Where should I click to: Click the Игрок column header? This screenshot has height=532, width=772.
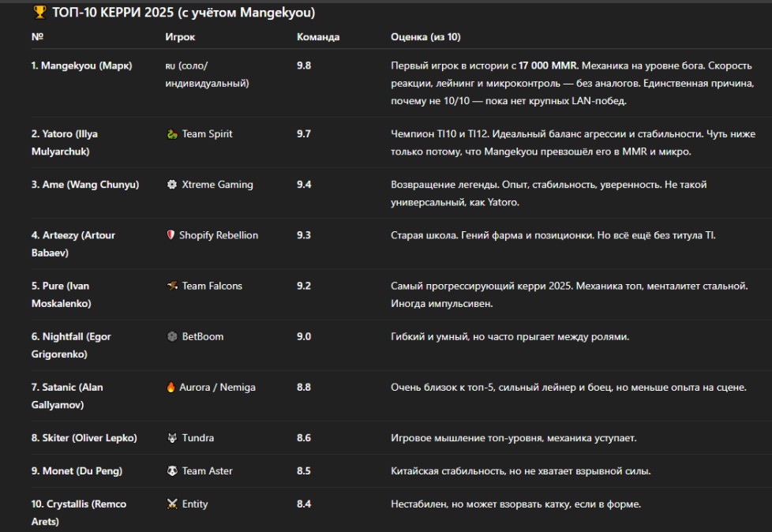(180, 37)
